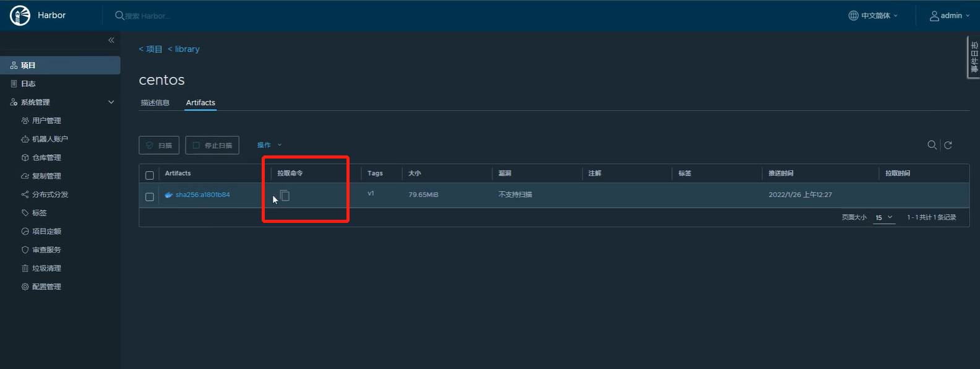
Task: Click the 分布式分发 share icon
Action: coord(25,194)
